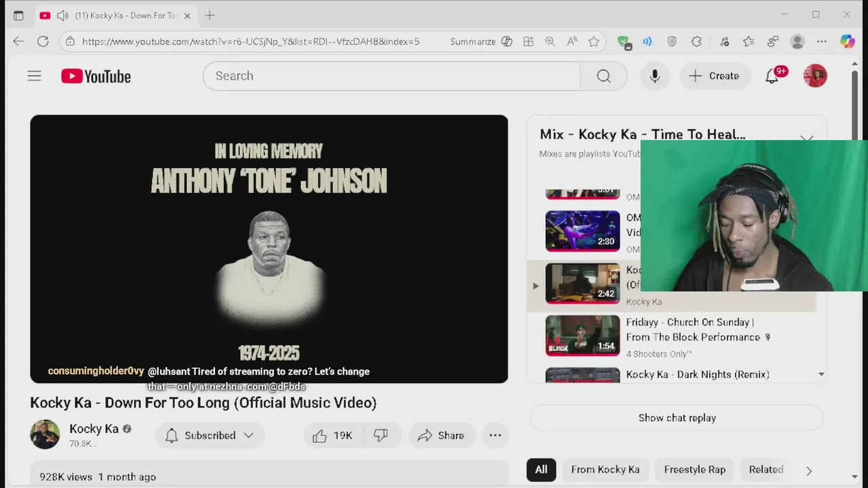Viewport: 868px width, 488px height.
Task: Open the gray shield tracking prevention icon
Action: 672,41
